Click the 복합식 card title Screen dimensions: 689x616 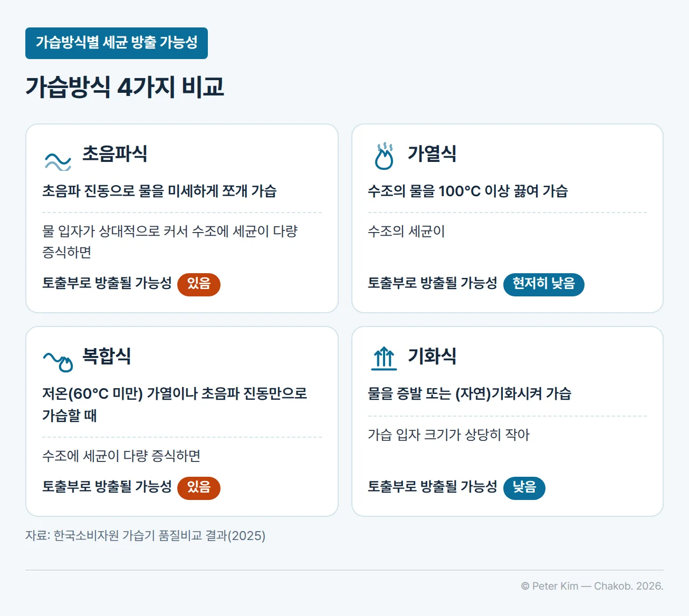coord(107,356)
